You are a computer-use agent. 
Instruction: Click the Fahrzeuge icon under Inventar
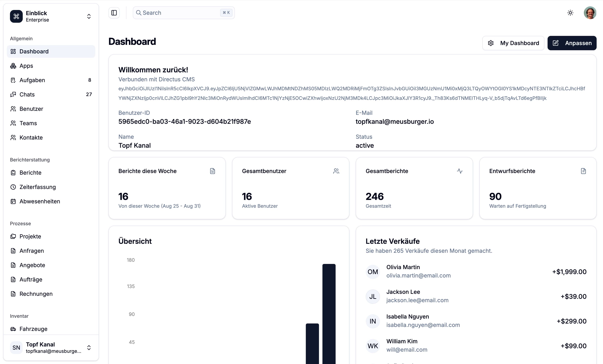(x=14, y=329)
